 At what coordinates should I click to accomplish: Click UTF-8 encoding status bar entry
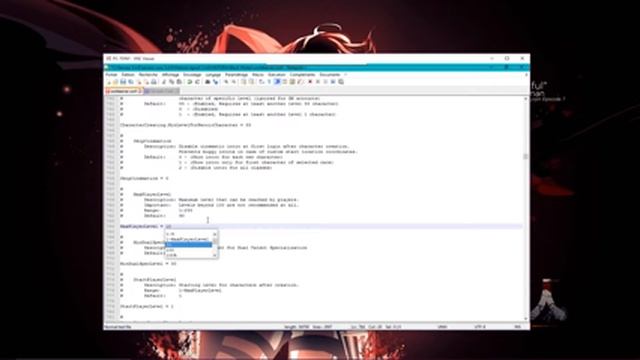click(480, 327)
